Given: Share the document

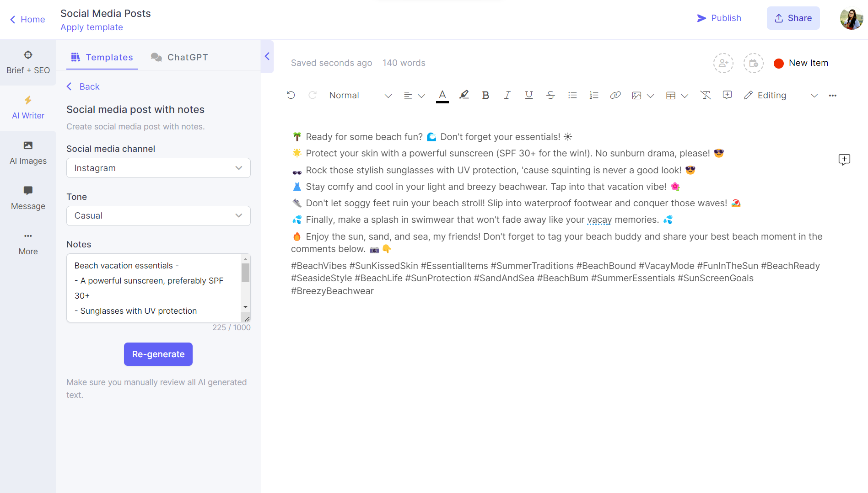Looking at the screenshot, I should tap(793, 18).
